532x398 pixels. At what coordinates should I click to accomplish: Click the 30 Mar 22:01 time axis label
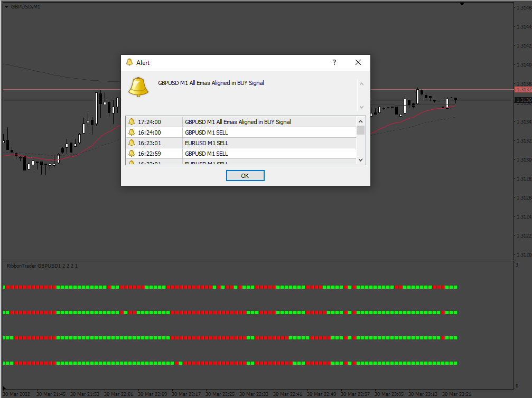click(x=119, y=394)
